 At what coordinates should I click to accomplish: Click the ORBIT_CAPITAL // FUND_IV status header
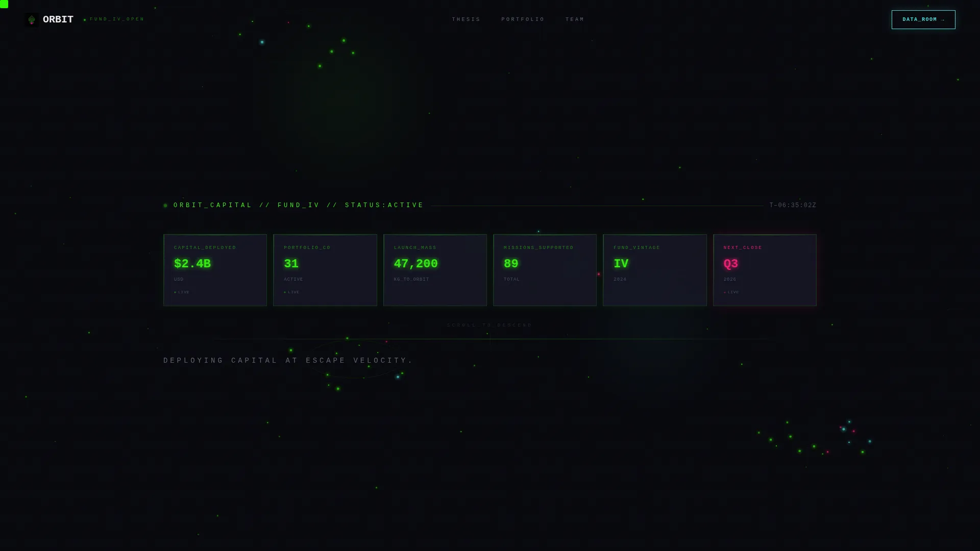coord(299,205)
